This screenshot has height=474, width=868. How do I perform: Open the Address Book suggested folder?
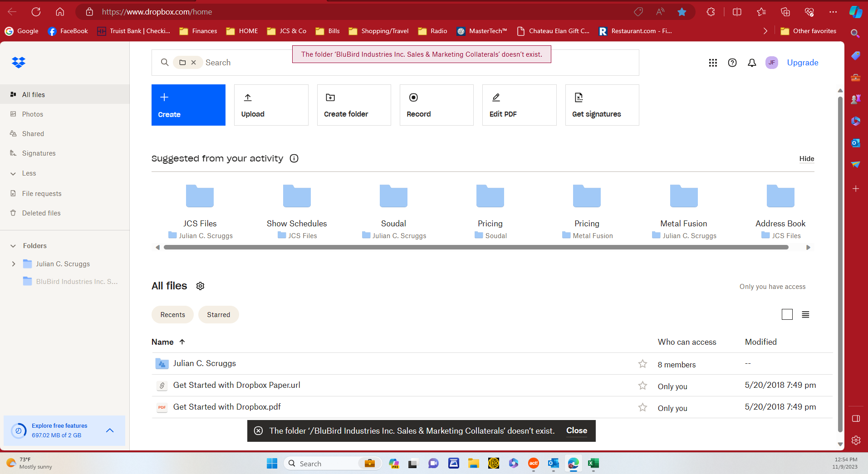780,211
